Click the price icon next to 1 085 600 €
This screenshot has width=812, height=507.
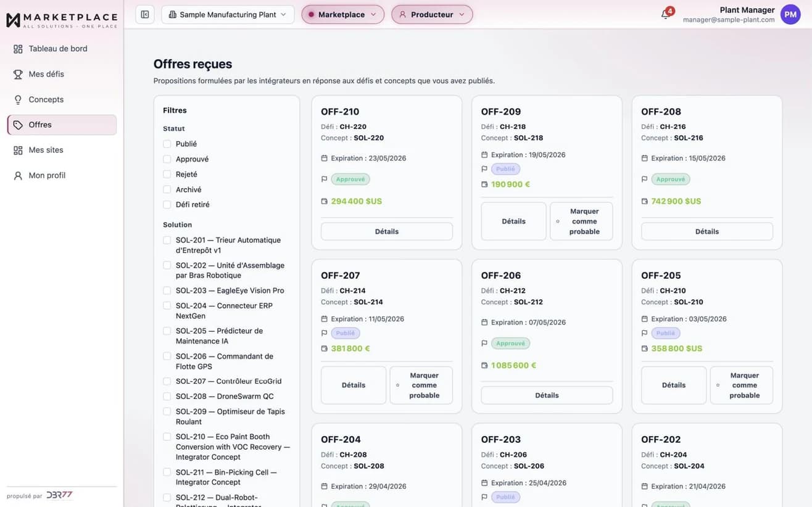[x=484, y=365]
